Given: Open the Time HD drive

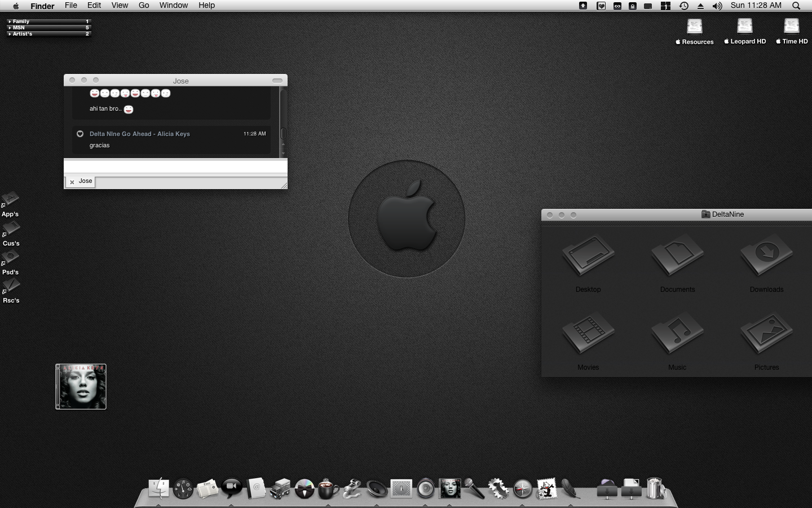Looking at the screenshot, I should click(x=792, y=32).
